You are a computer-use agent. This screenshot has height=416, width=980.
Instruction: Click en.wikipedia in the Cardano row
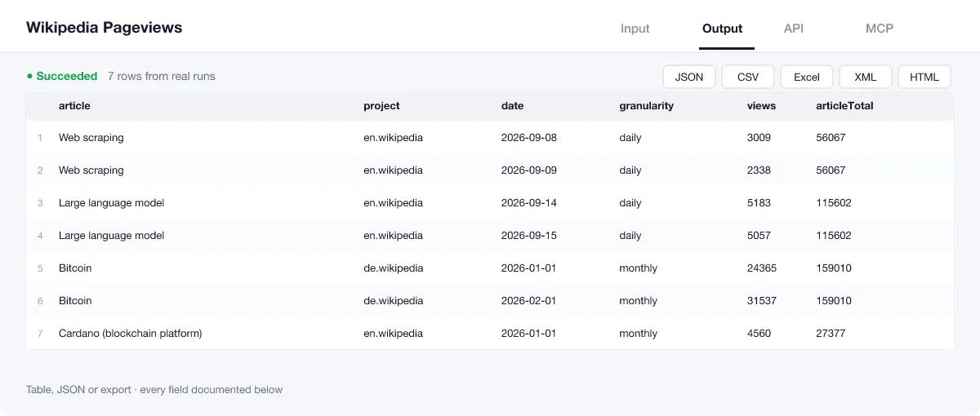[x=394, y=334]
